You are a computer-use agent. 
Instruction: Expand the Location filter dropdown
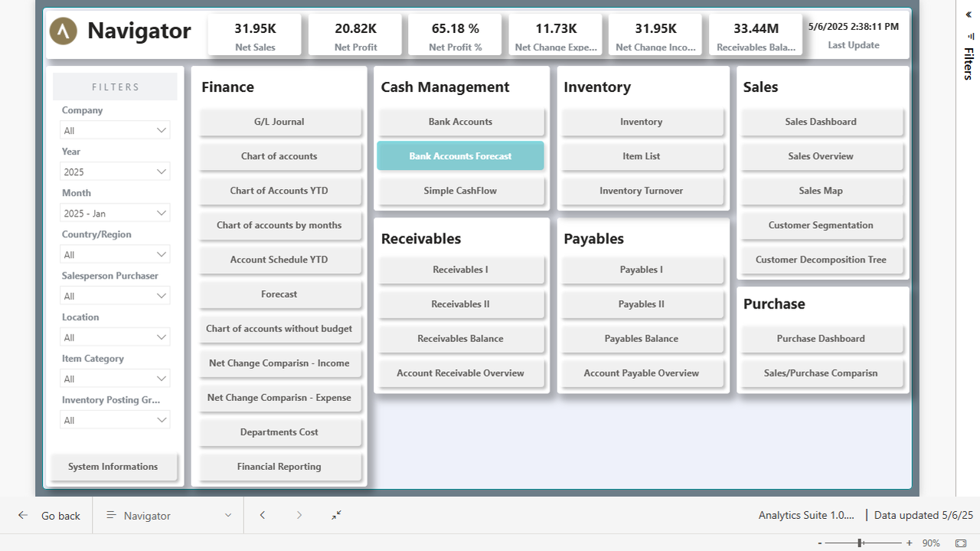[115, 337]
